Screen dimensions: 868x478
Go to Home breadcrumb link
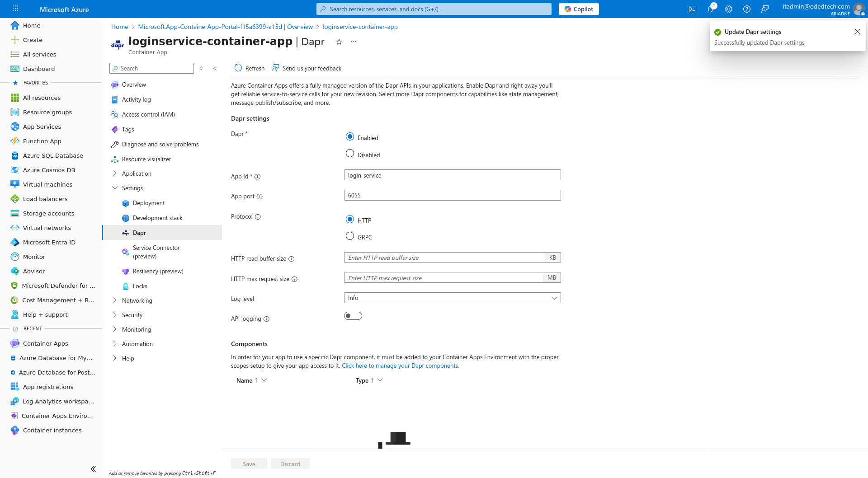pos(119,27)
